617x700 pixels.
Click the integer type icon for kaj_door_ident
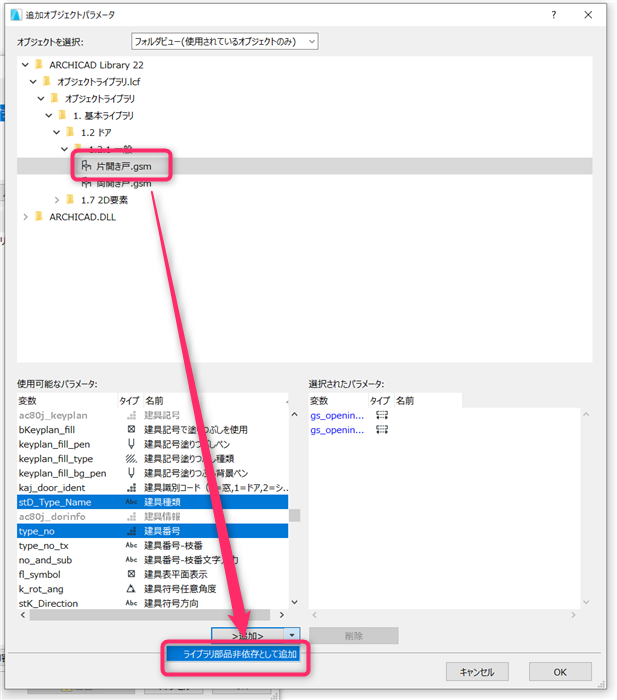(131, 488)
